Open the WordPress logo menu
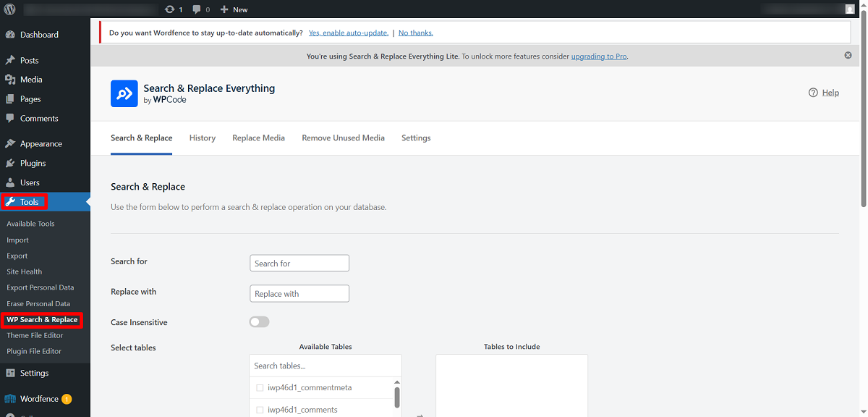The height and width of the screenshot is (417, 868). (x=9, y=9)
